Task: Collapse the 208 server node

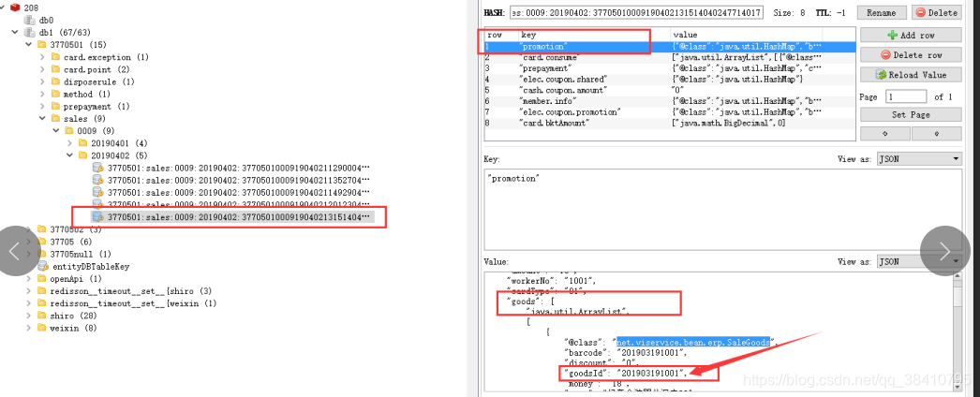Action: coord(4,7)
